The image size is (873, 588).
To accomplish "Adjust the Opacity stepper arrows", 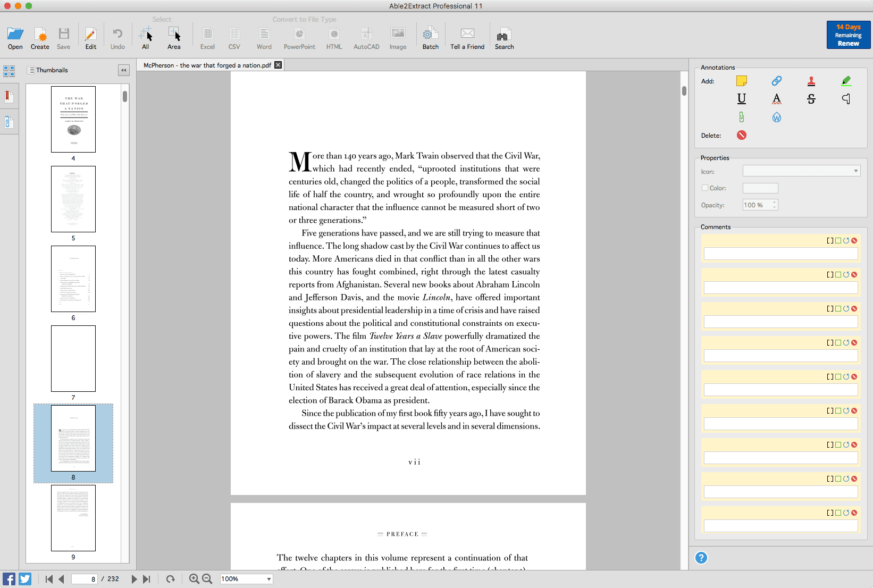I will pos(775,205).
